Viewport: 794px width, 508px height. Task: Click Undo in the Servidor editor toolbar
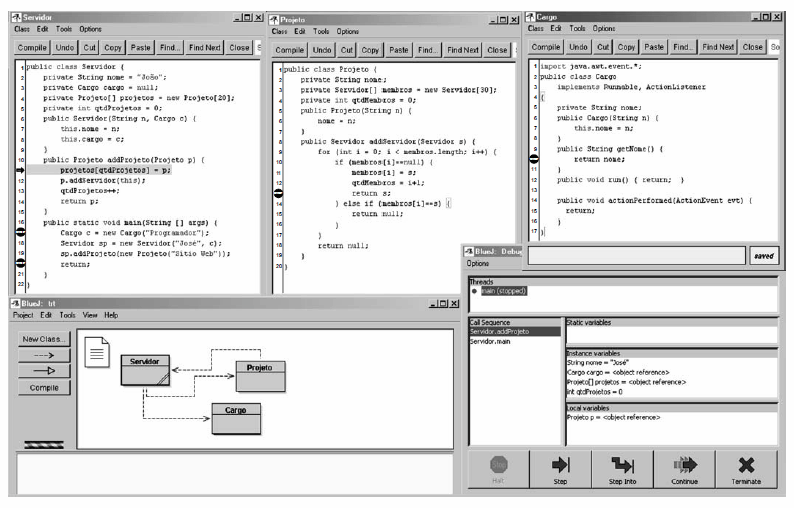click(x=65, y=48)
